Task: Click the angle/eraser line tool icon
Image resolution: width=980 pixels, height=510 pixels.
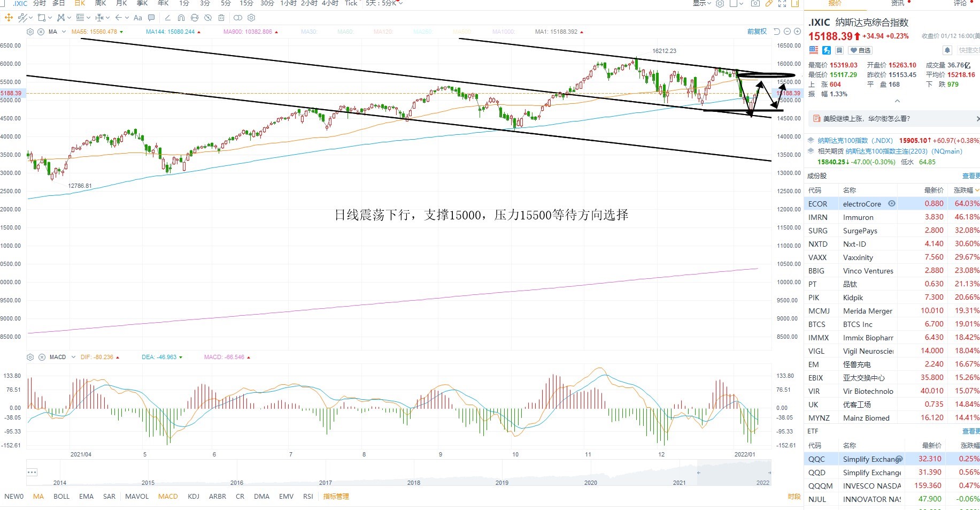Action: click(x=168, y=18)
